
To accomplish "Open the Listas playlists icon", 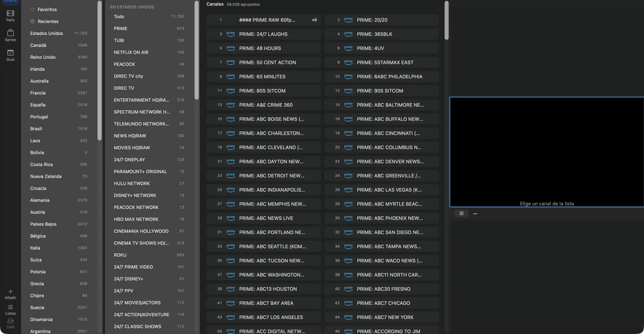I will (10, 307).
